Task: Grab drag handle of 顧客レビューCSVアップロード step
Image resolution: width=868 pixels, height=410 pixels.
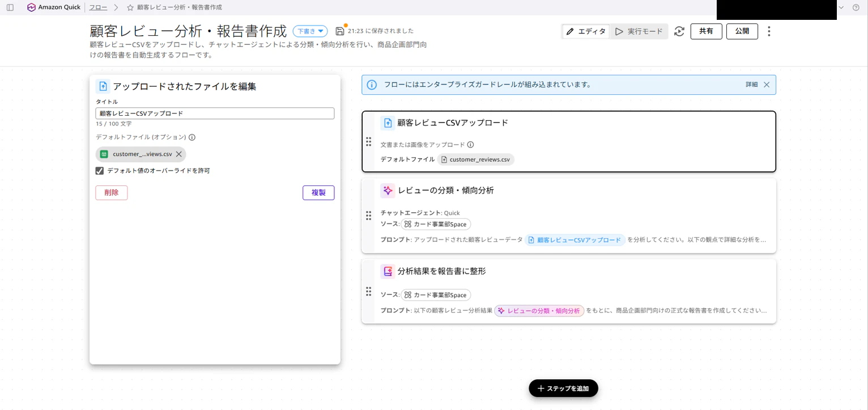Action: point(368,141)
